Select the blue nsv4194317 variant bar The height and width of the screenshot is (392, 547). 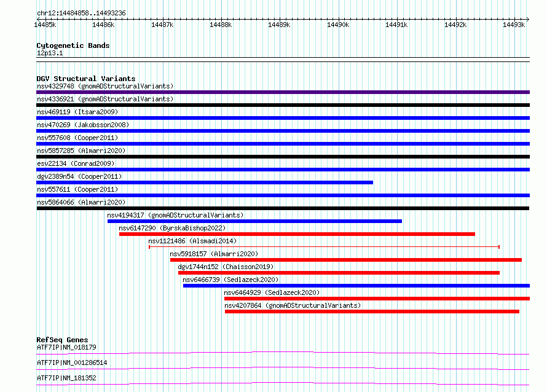(254, 221)
